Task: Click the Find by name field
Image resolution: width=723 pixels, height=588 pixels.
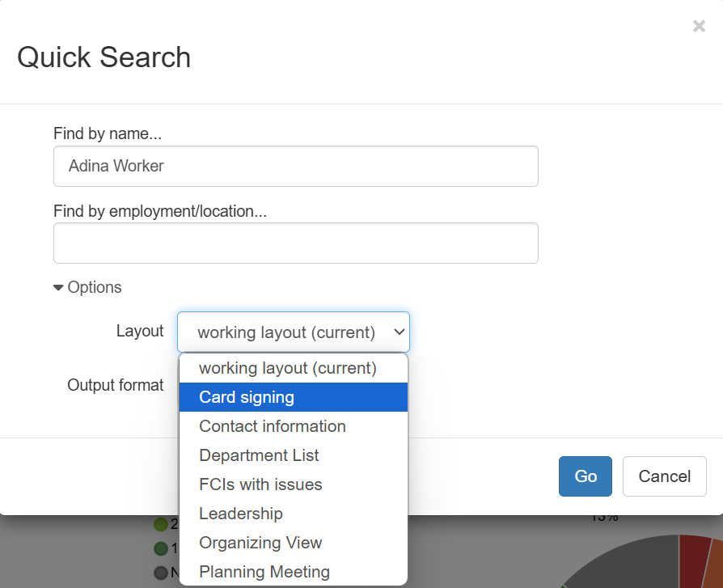Action: [296, 166]
